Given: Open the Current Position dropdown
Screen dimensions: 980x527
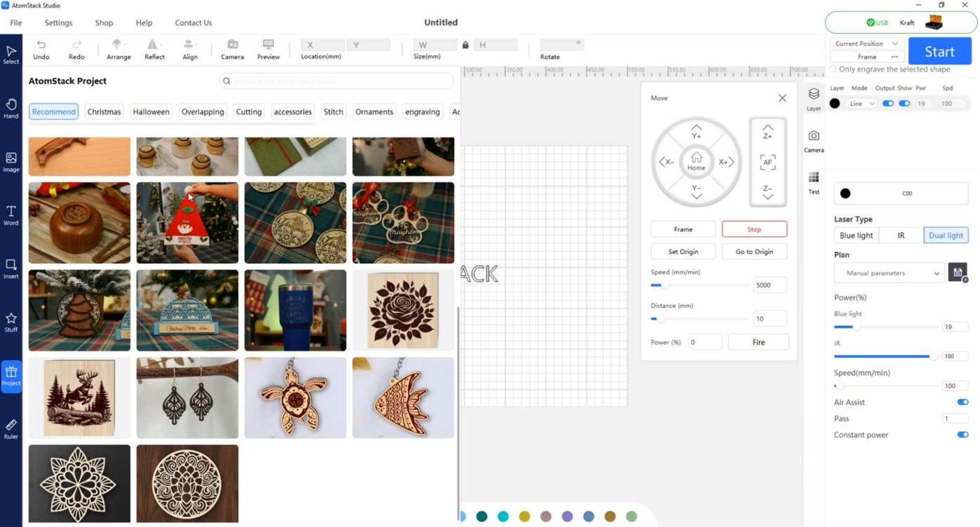Looking at the screenshot, I should tap(866, 43).
